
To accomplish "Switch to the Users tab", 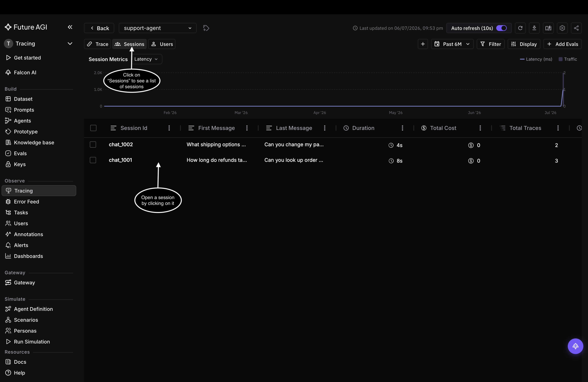I will 162,44.
